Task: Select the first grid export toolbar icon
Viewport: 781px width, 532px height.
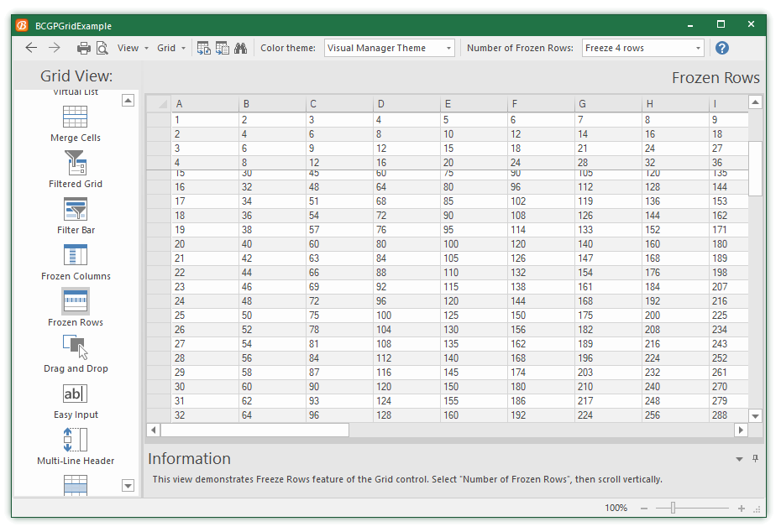Action: (203, 48)
